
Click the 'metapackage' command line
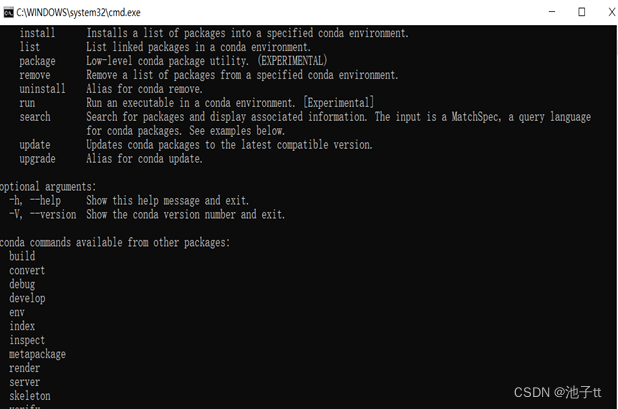(x=37, y=354)
